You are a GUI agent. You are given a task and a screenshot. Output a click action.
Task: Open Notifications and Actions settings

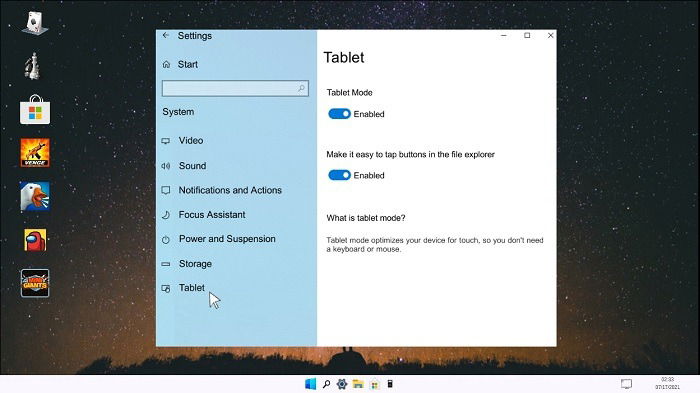coord(230,190)
